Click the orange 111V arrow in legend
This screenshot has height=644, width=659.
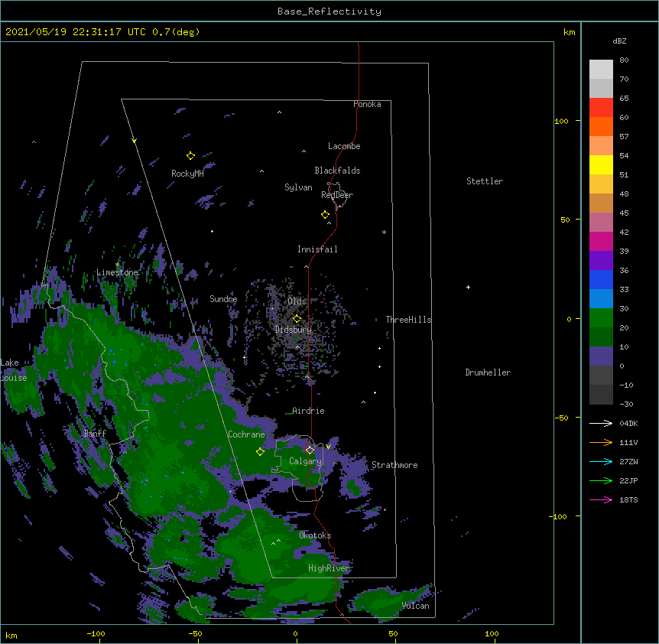click(601, 442)
